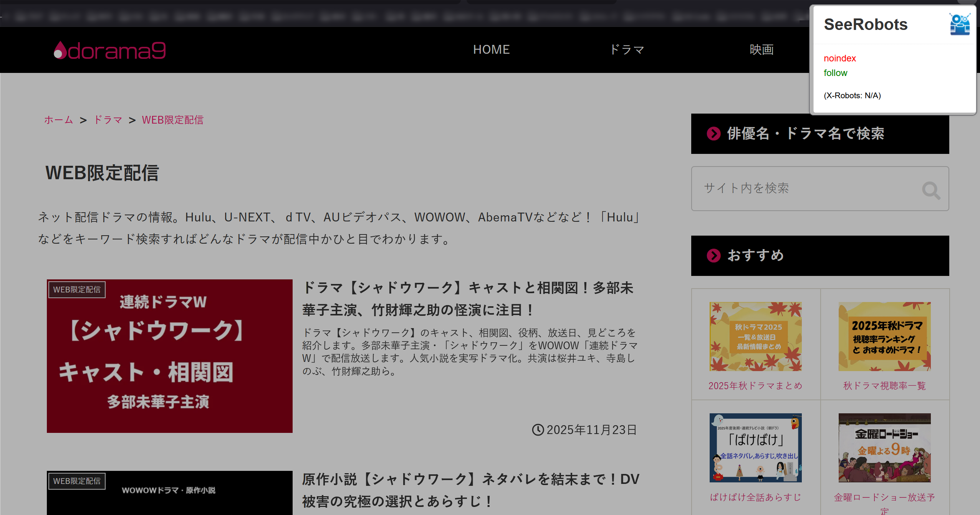The width and height of the screenshot is (980, 515).
Task: Click arrow icon beside 俳優名・ドラマ名で検索
Action: [x=713, y=134]
